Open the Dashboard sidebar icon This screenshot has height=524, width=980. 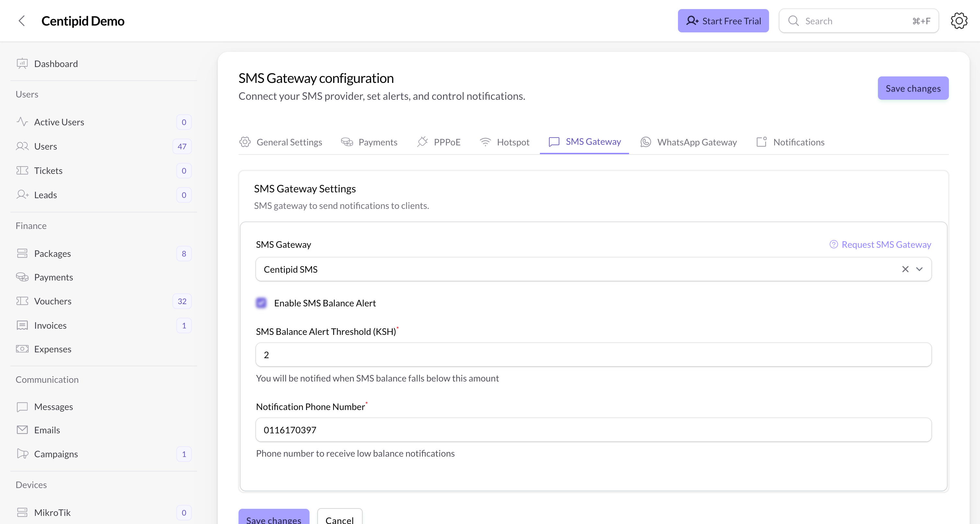click(22, 63)
